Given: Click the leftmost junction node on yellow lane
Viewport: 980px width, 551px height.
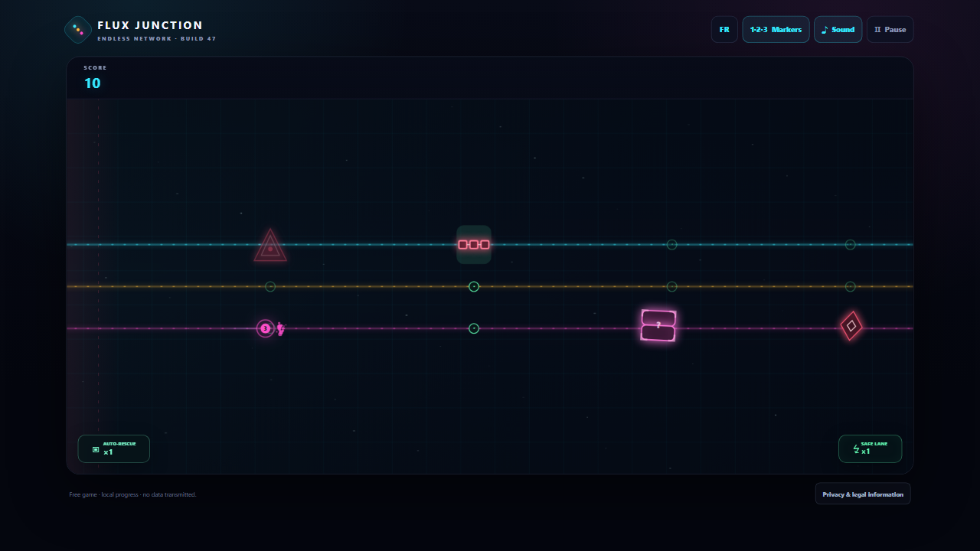Looking at the screenshot, I should (270, 287).
